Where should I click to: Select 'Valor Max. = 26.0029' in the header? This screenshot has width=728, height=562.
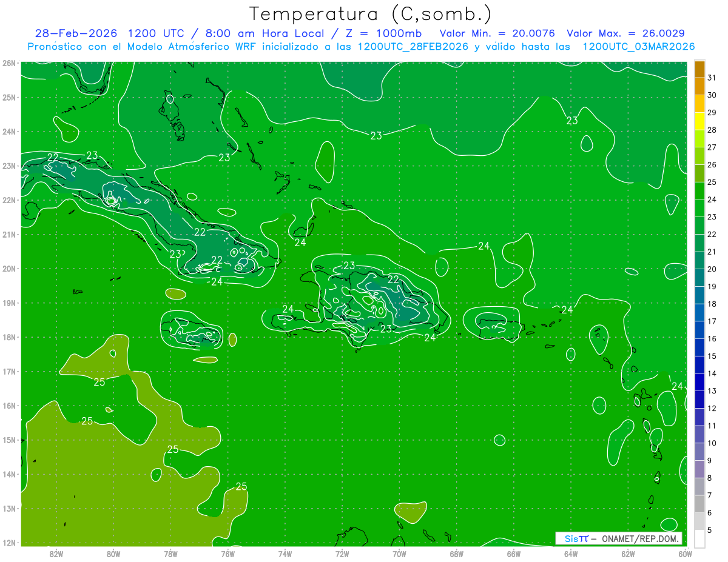pos(625,33)
